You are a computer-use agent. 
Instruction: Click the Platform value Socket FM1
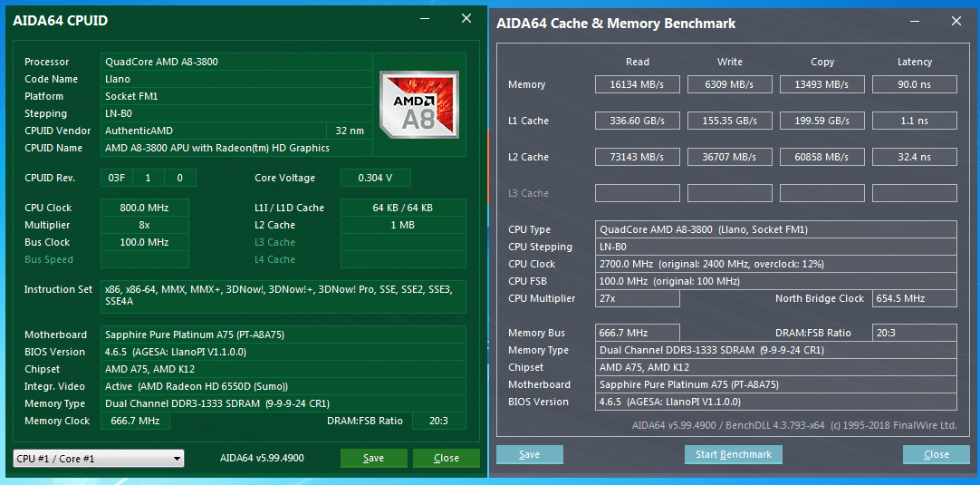coord(236,96)
